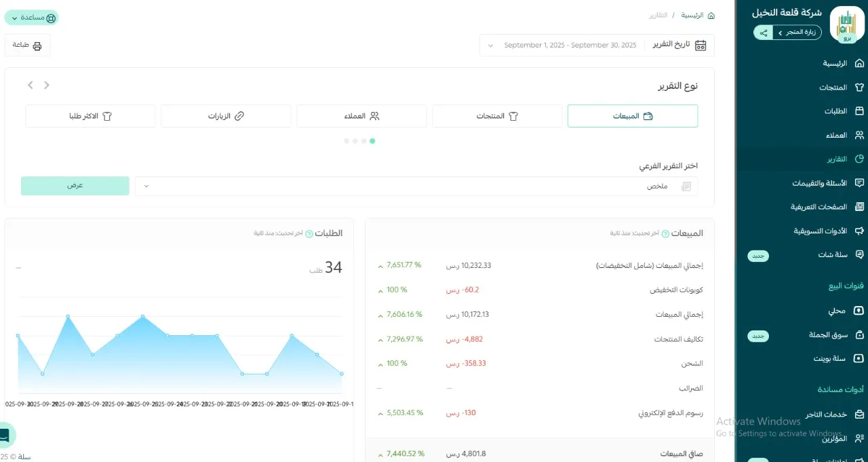
Task: Select the المبيعات report type
Action: coord(632,116)
